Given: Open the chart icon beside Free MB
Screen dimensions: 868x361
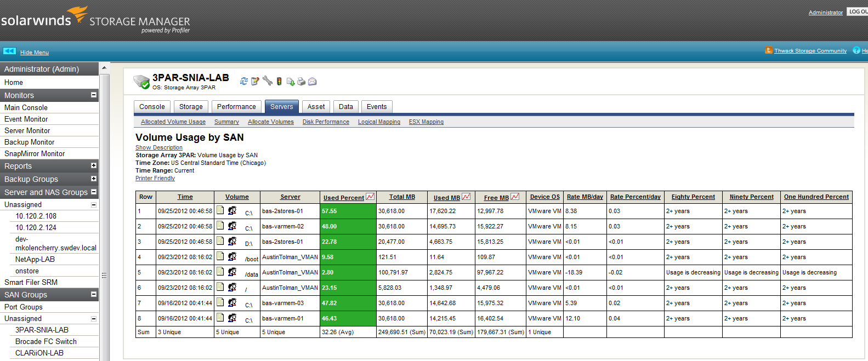Looking at the screenshot, I should [x=515, y=197].
